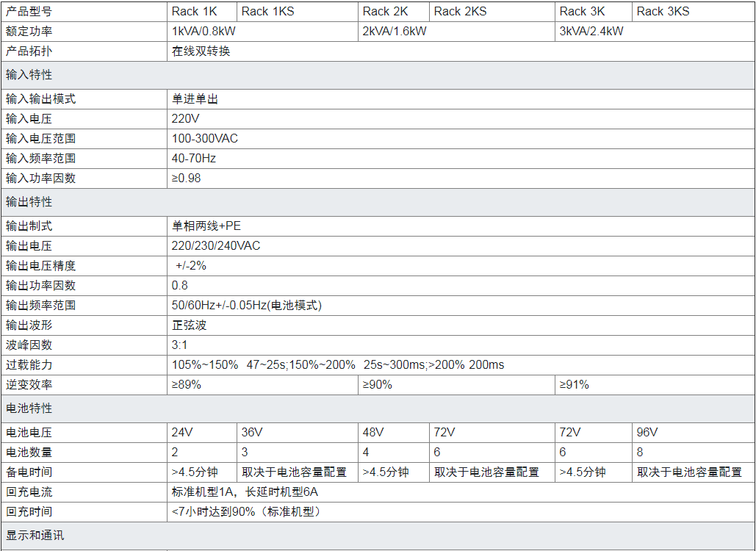This screenshot has height=551, width=756.
Task: Click the Rack 3K column header
Action: (x=582, y=11)
